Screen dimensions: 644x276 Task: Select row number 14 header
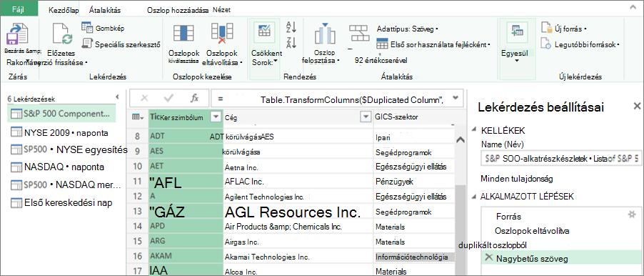point(138,226)
